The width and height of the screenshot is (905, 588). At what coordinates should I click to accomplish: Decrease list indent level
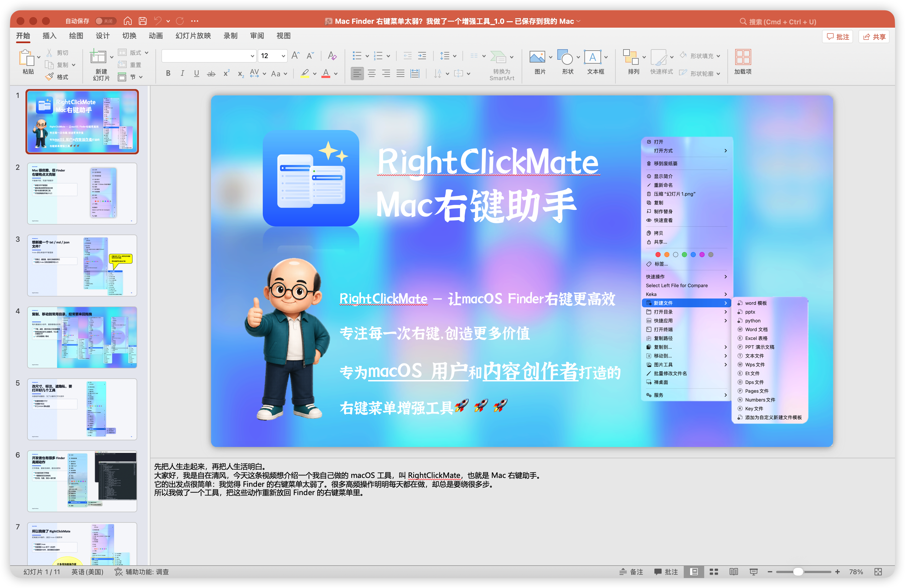(x=407, y=56)
